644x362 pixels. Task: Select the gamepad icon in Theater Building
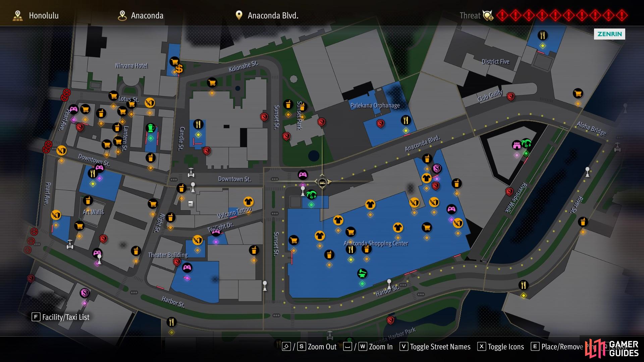coord(187,267)
